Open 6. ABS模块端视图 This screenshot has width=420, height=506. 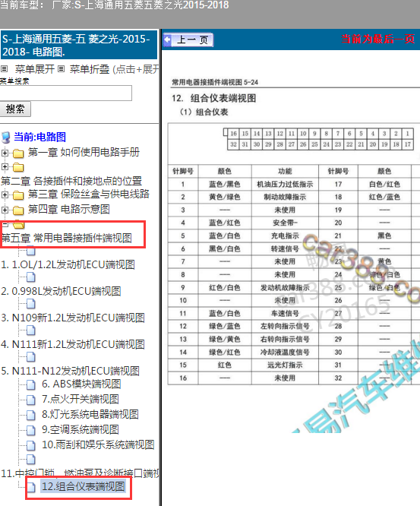(x=81, y=384)
